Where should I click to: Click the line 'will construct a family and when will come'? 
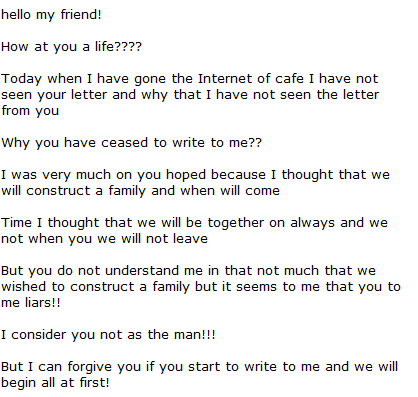pos(140,191)
